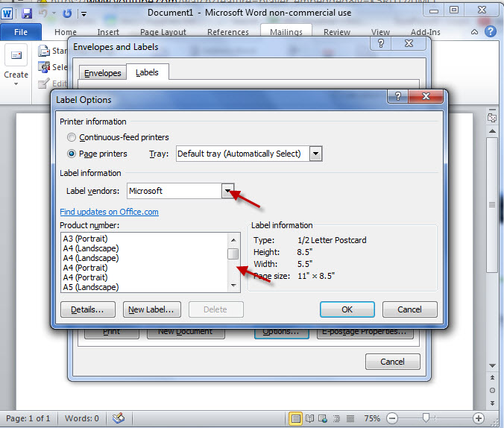Click the Select Recipients icon

click(44, 67)
